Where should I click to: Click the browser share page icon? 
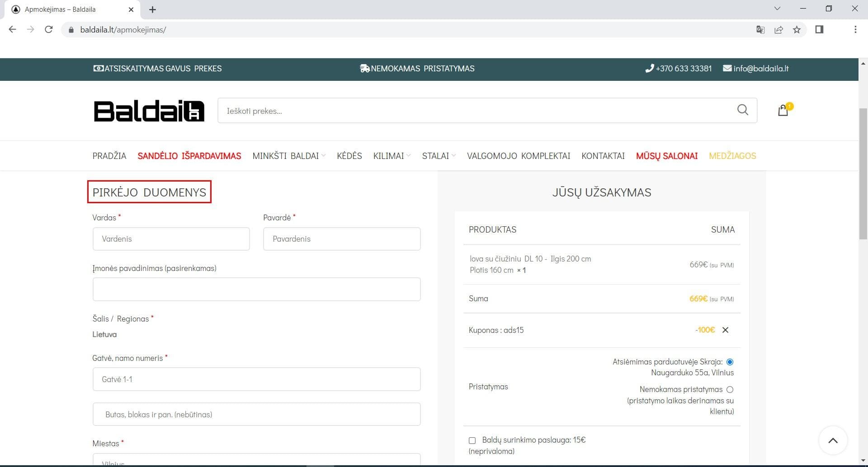pos(778,30)
